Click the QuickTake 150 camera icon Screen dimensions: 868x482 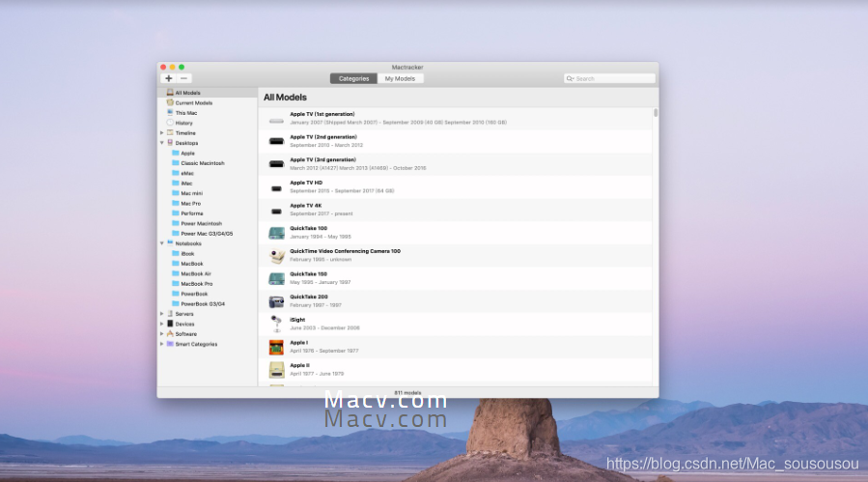276,278
